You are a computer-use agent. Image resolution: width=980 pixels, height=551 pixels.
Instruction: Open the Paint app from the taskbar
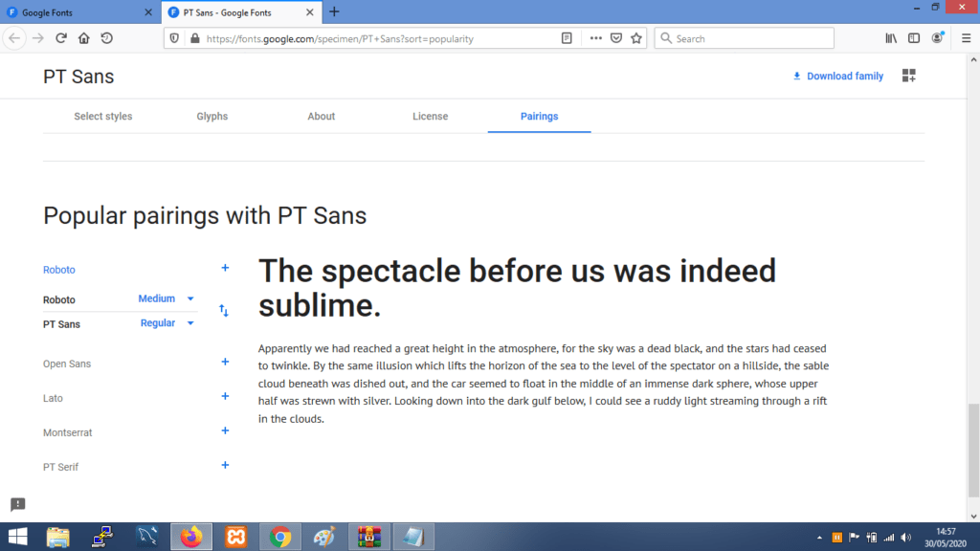324,537
